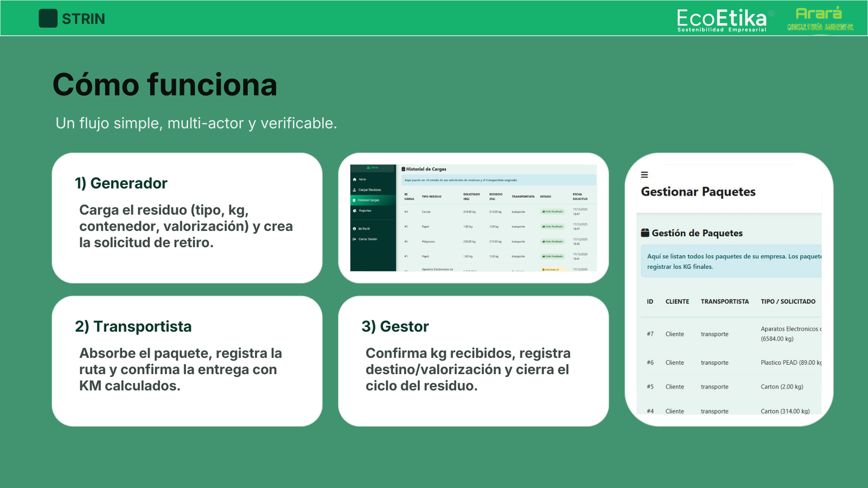Click the box icon beside Gestión de Paquetes
This screenshot has height=488, width=868.
(x=645, y=233)
